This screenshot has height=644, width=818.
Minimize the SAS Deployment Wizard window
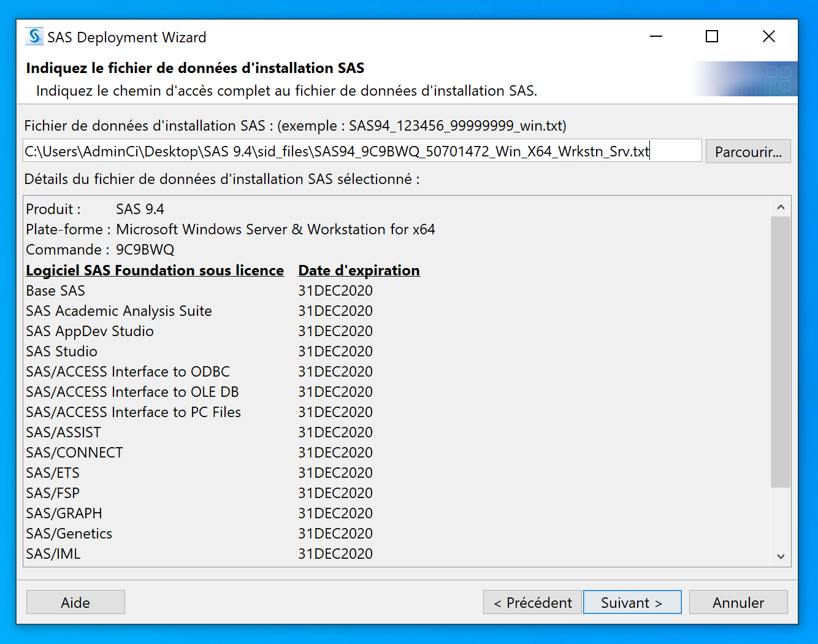[656, 37]
